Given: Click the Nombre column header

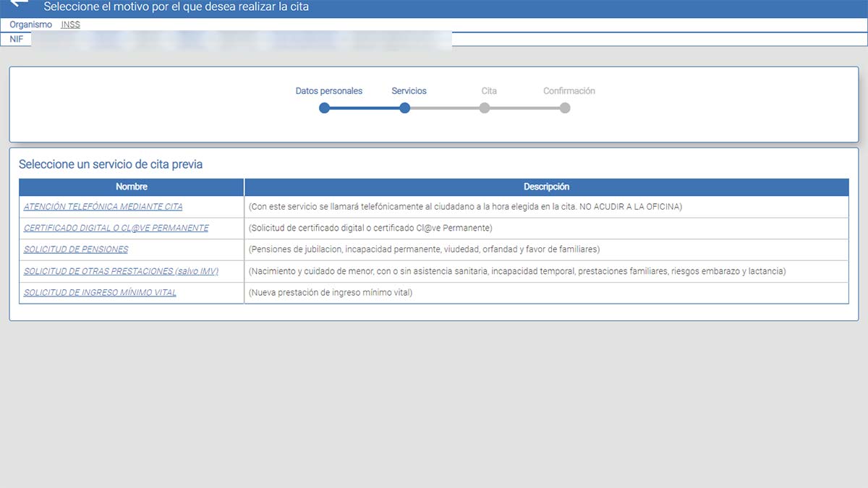Looking at the screenshot, I should (x=132, y=187).
